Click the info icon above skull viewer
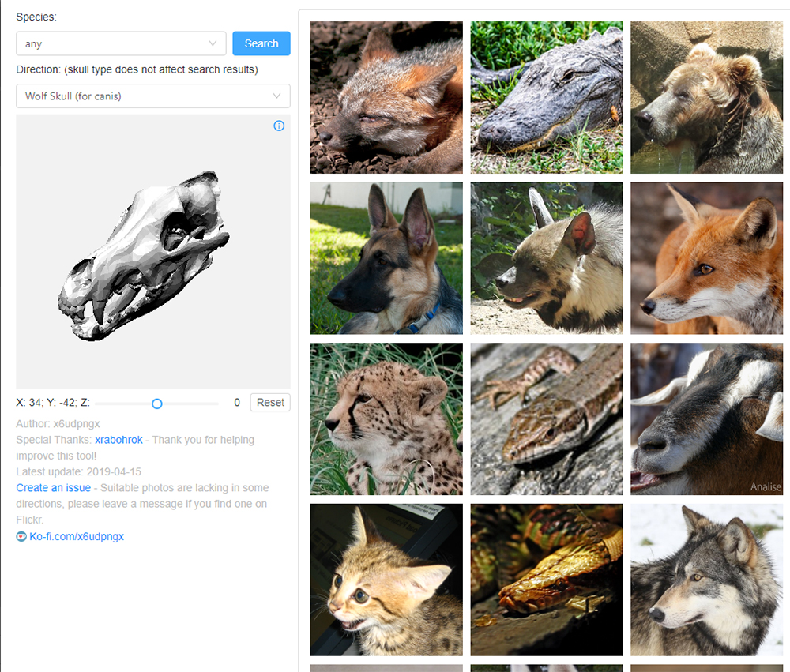 coord(279,126)
